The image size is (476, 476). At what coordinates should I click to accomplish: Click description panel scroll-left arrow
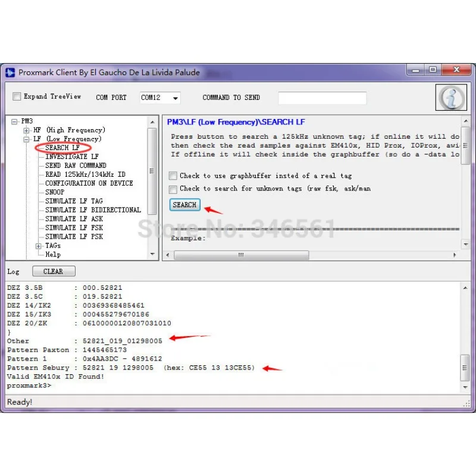[168, 255]
